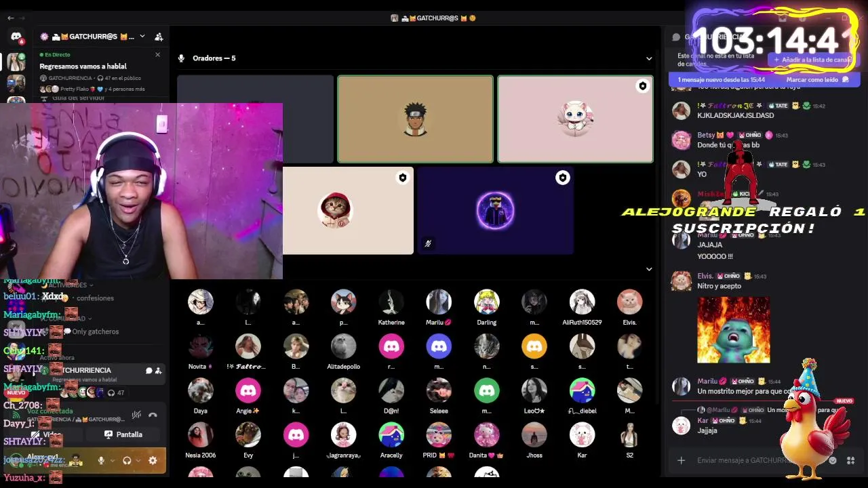Click muted microphone icon on purple tile
Viewport: 868px width, 488px height.
428,243
